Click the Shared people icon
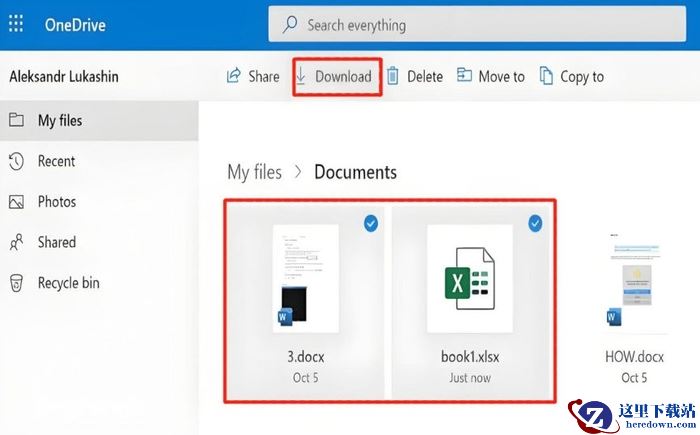700x435 pixels. pyautogui.click(x=16, y=242)
